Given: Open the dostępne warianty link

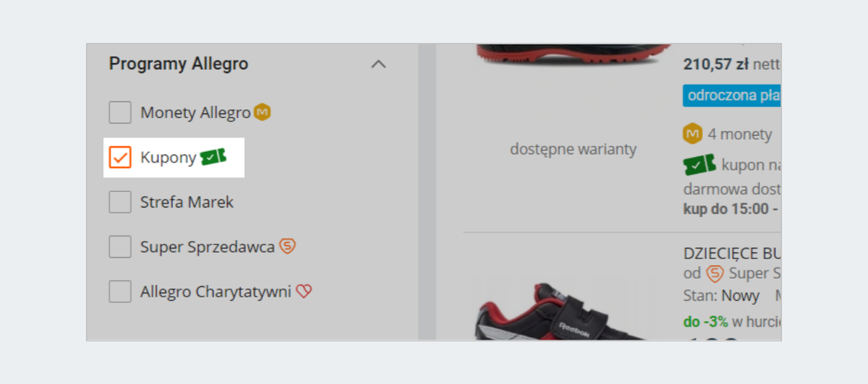Looking at the screenshot, I should (x=574, y=150).
